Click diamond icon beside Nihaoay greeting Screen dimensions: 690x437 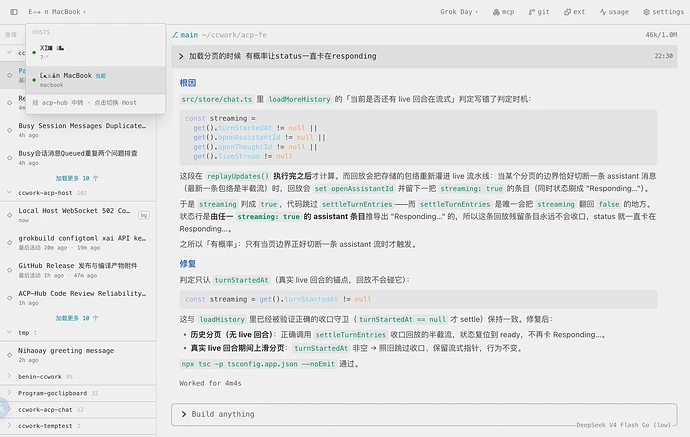point(10,355)
